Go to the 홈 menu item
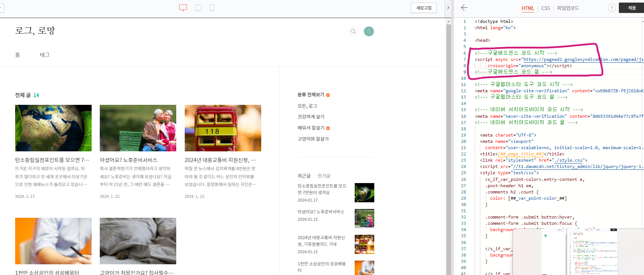The width and height of the screenshot is (644, 275). (17, 55)
